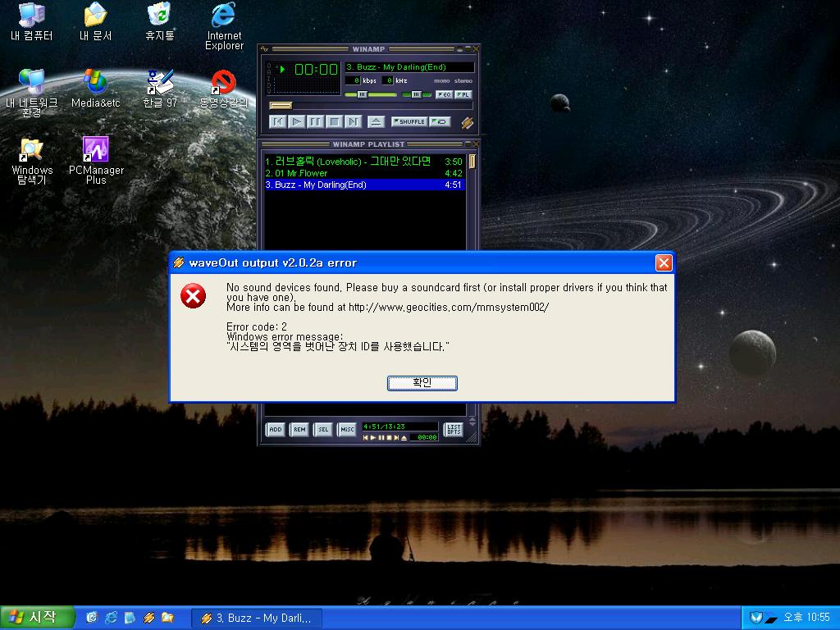
Task: Toggle the EQ equalizer window button
Action: 444,95
